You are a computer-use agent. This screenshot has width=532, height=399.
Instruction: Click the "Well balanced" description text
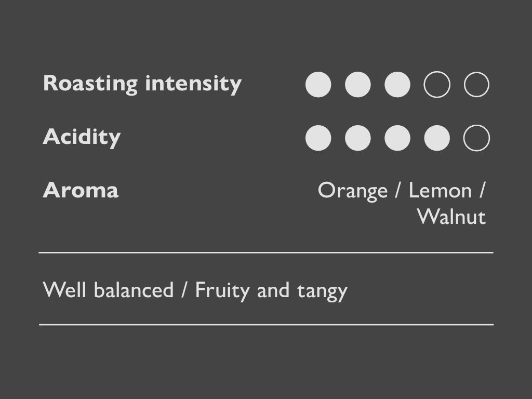pyautogui.click(x=108, y=290)
